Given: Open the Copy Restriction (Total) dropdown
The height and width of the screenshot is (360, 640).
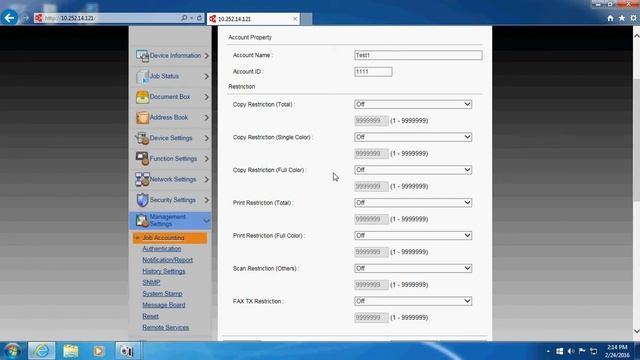Looking at the screenshot, I should [x=413, y=104].
